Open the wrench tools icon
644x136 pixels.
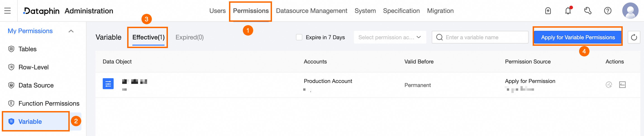pyautogui.click(x=588, y=11)
